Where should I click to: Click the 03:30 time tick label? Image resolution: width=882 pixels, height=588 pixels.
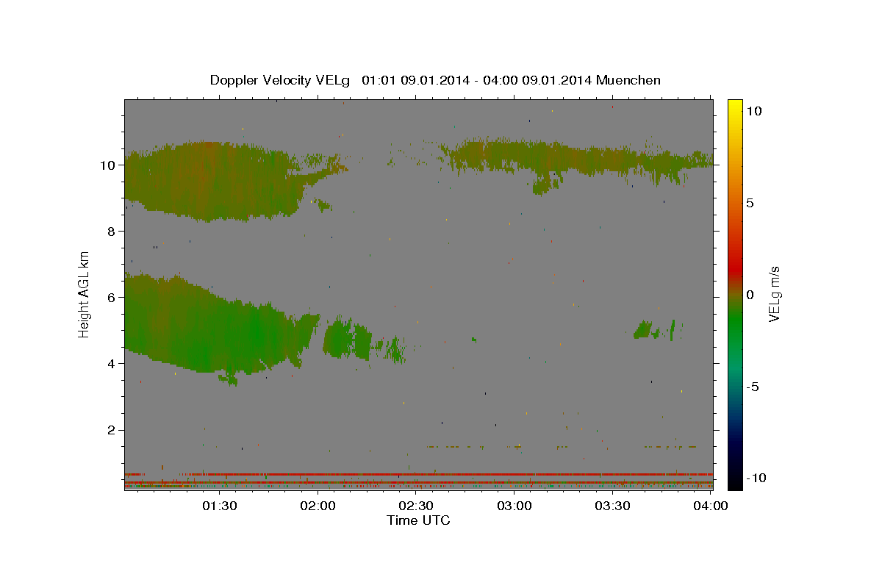coord(613,506)
